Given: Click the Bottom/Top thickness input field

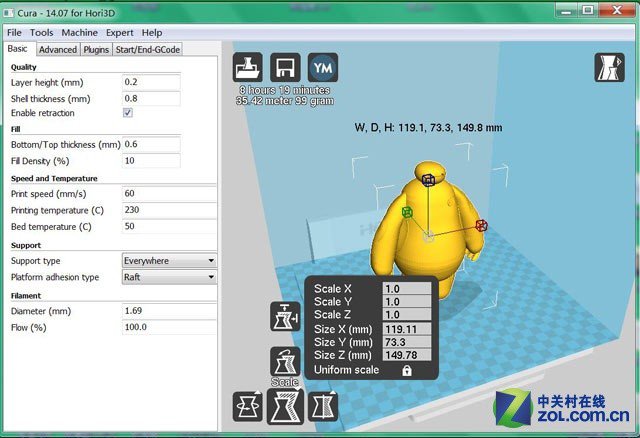Looking at the screenshot, I should tap(151, 144).
